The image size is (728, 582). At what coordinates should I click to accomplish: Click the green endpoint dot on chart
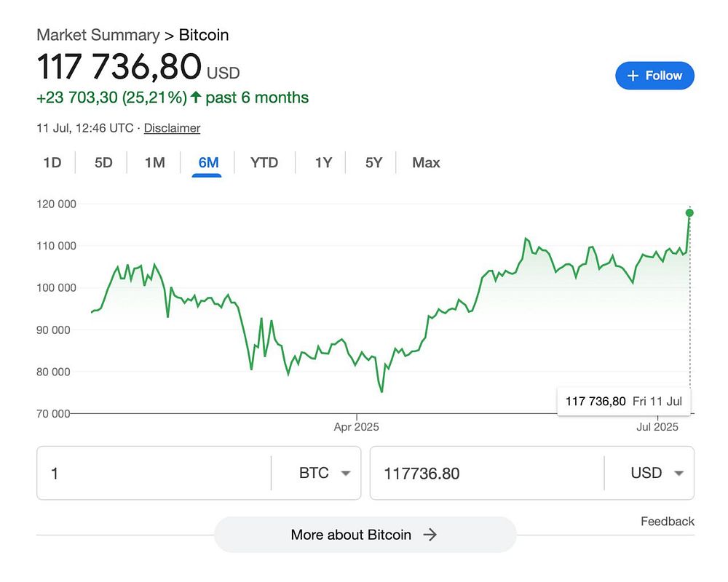pyautogui.click(x=689, y=213)
